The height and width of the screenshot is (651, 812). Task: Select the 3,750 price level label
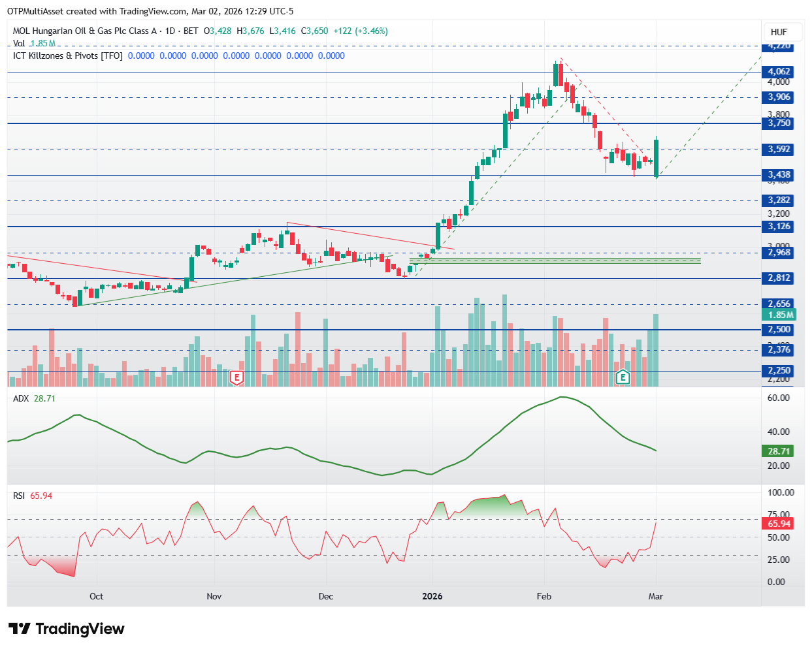point(779,123)
